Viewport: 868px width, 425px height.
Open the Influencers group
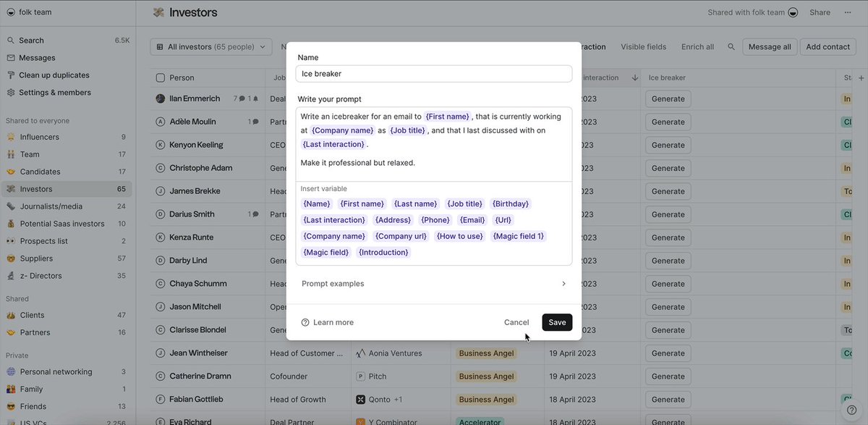click(67, 137)
